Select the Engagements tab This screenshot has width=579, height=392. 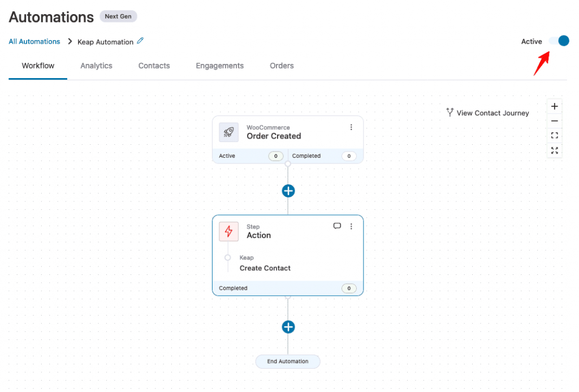(220, 66)
